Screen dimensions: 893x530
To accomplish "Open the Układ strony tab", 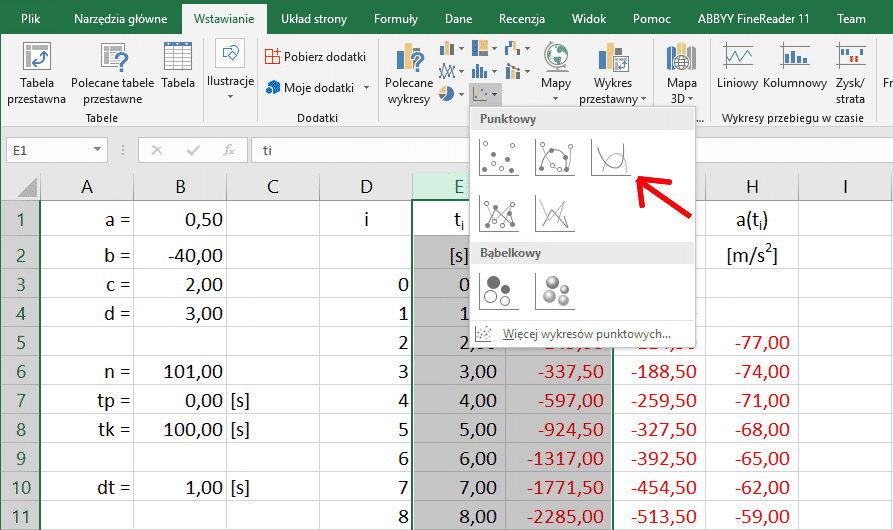I will (x=316, y=18).
